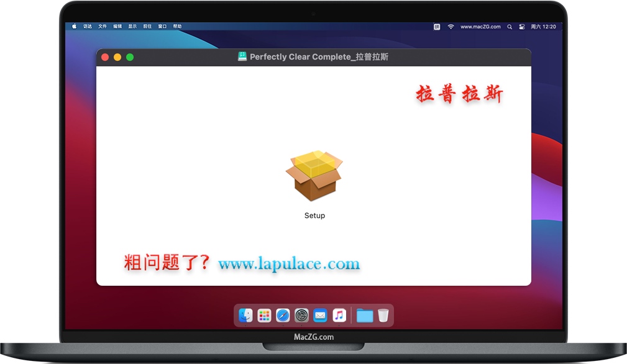Viewport: 627px width, 364px height.
Task: Open the Mail app in Dock
Action: (x=320, y=316)
